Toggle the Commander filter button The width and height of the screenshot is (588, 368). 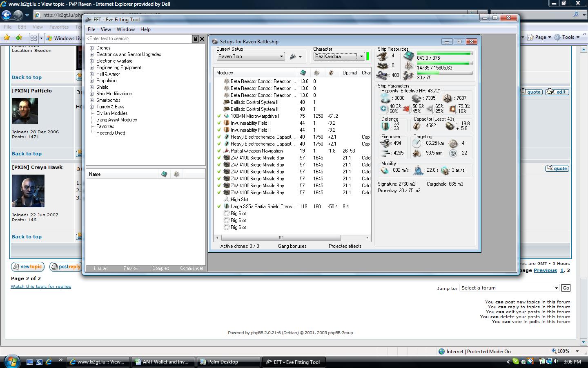click(191, 268)
